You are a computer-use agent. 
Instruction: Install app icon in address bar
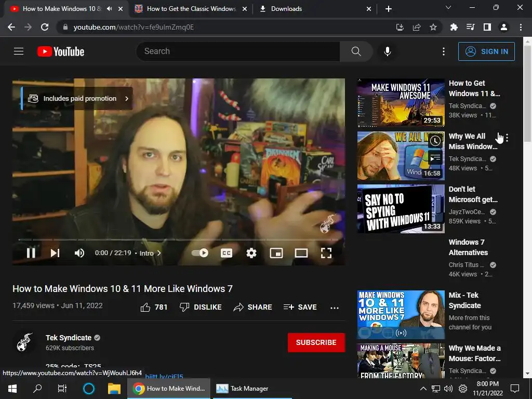click(x=400, y=27)
